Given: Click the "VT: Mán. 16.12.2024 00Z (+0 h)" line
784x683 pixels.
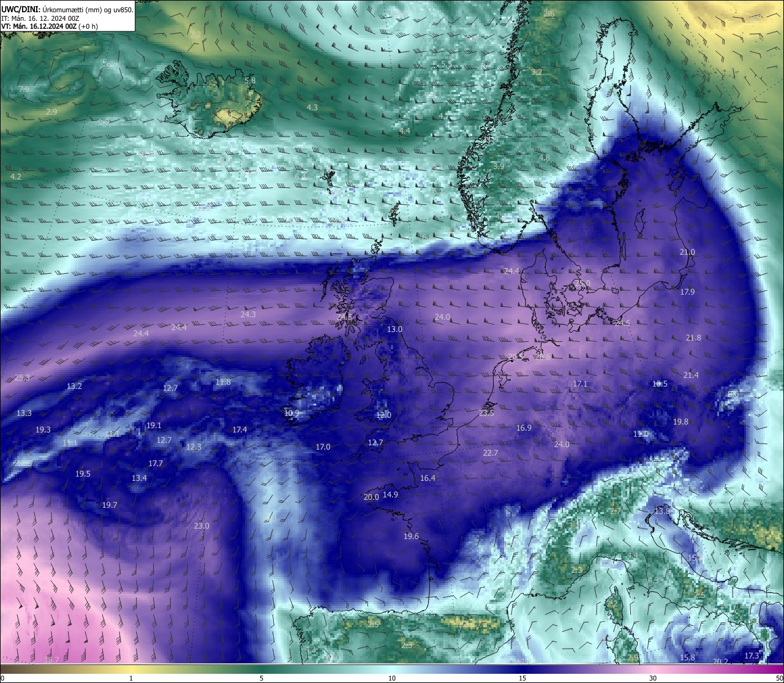Looking at the screenshot, I should pos(50,26).
